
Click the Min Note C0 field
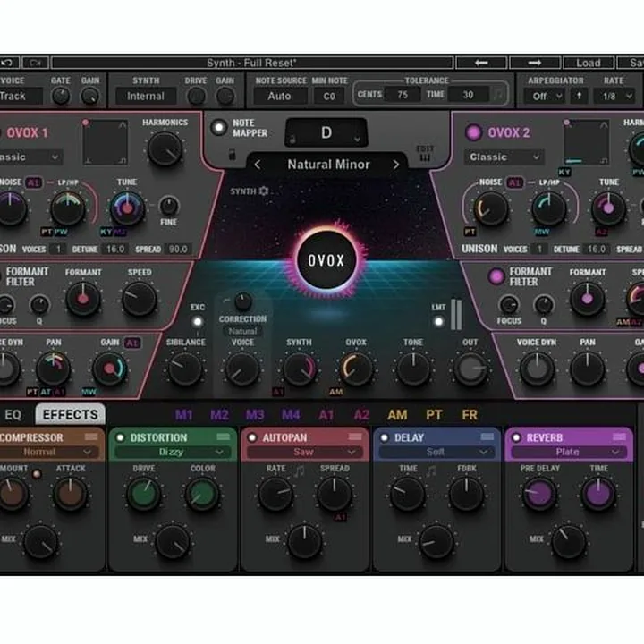[x=329, y=96]
